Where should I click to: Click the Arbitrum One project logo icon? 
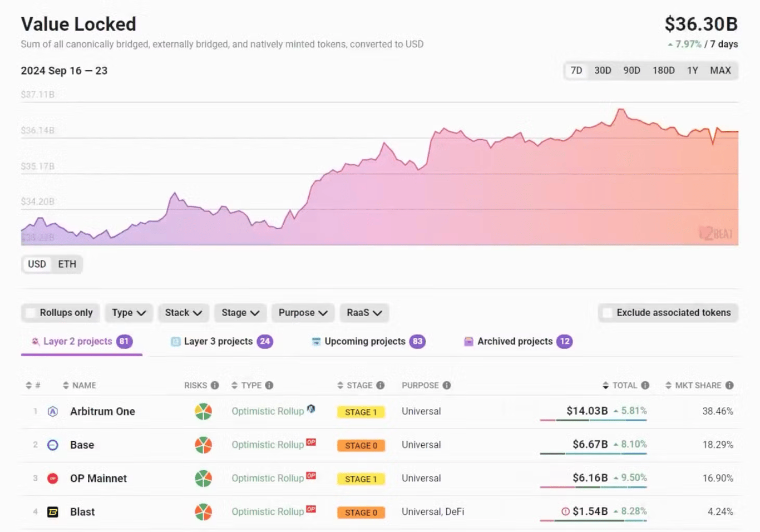point(53,412)
